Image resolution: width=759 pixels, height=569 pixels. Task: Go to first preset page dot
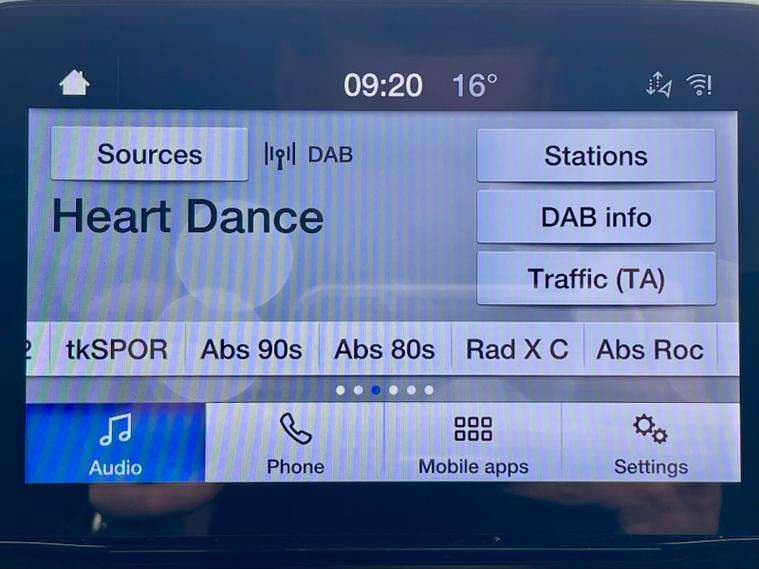(340, 390)
